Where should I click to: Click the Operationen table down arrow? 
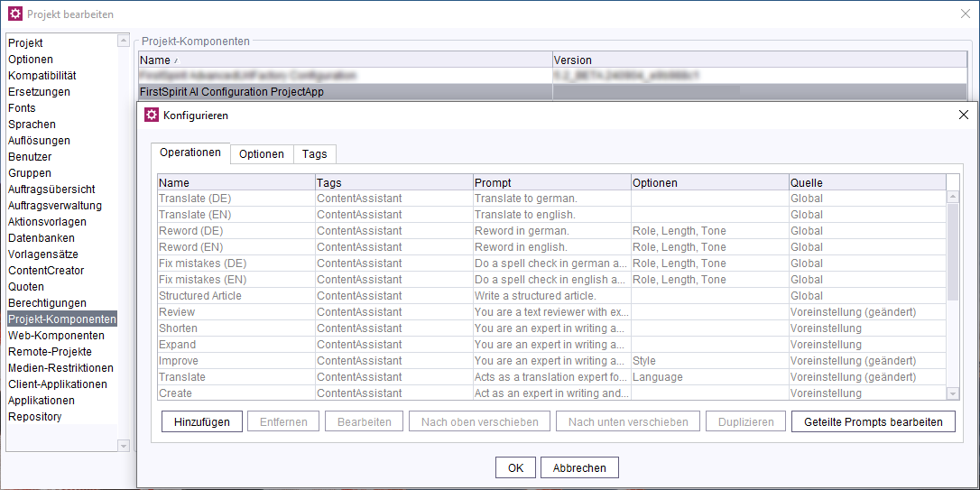[x=953, y=393]
